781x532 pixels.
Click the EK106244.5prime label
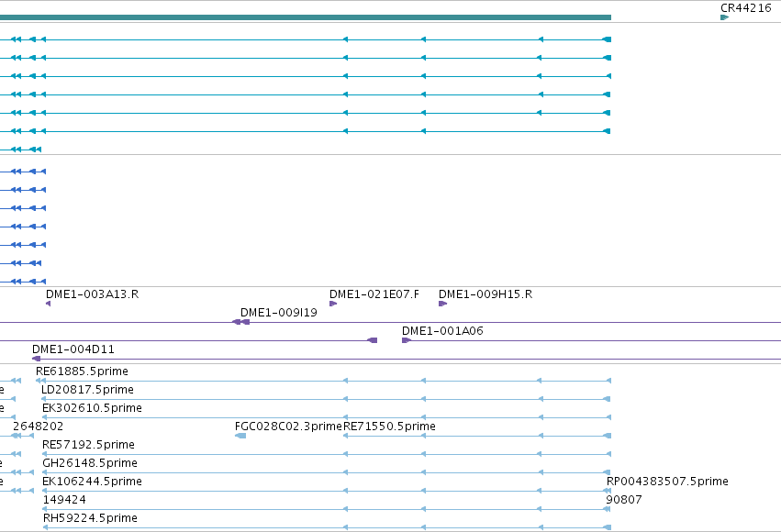tap(92, 482)
